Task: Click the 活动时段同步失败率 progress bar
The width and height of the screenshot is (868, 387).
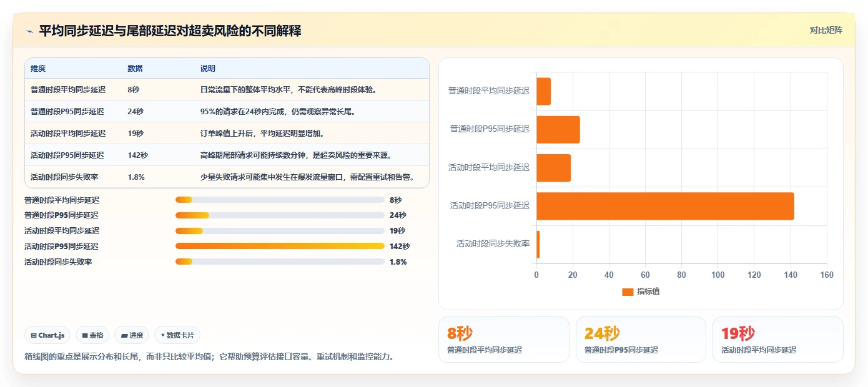Action: (x=280, y=262)
